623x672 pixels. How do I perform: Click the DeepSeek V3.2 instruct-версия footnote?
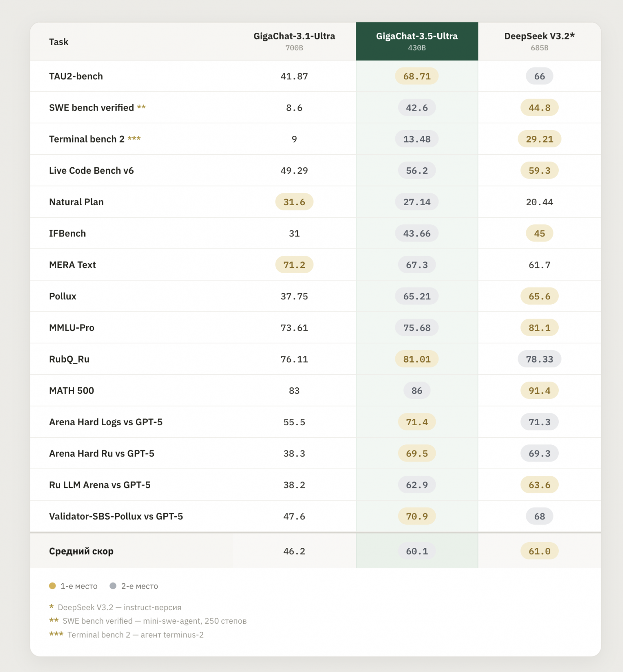(115, 607)
